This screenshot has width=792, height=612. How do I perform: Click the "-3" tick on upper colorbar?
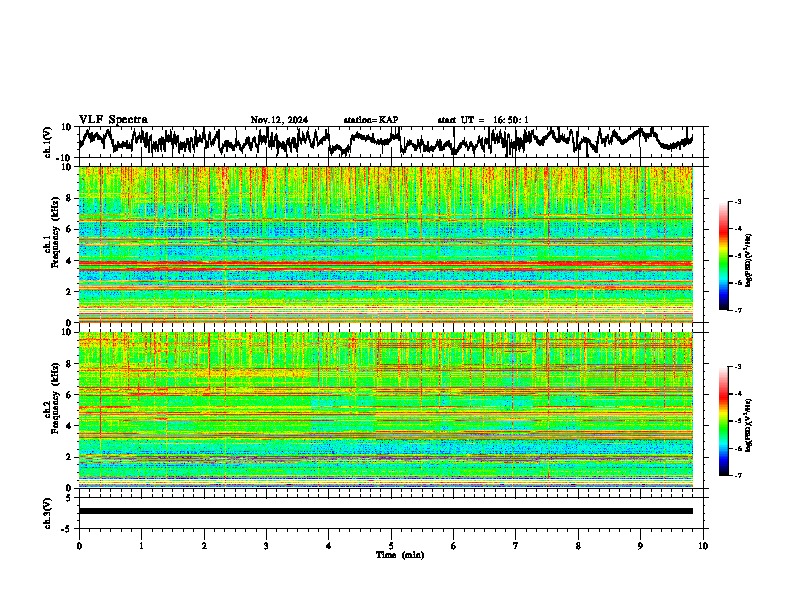click(x=737, y=201)
